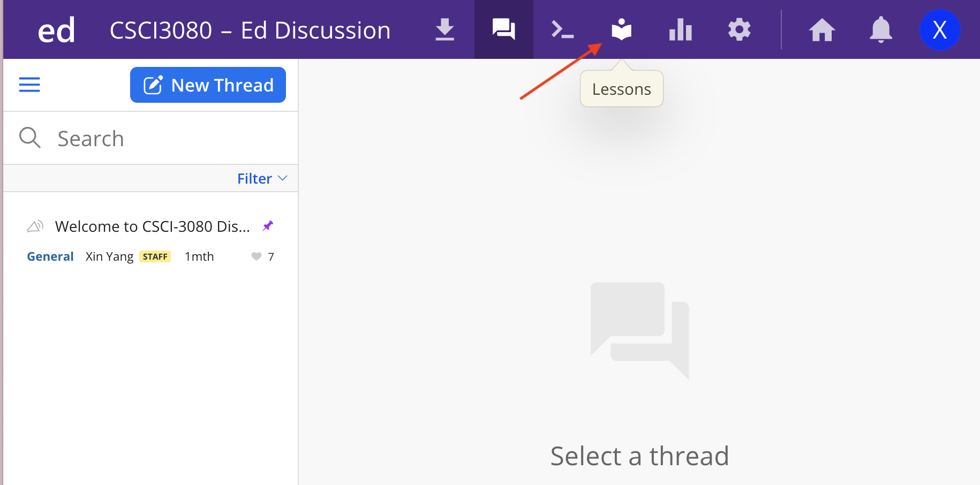Click the heart icon on the thread

(x=257, y=256)
